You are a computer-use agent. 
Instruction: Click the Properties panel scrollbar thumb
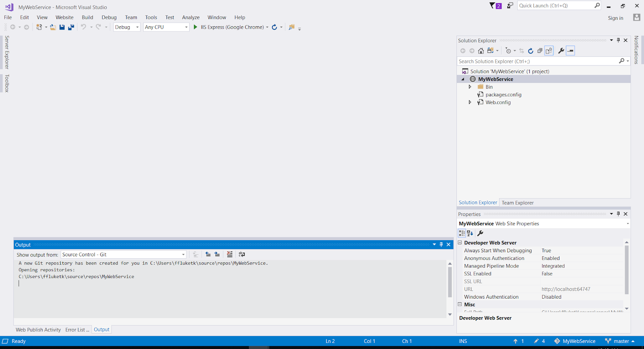point(627,270)
